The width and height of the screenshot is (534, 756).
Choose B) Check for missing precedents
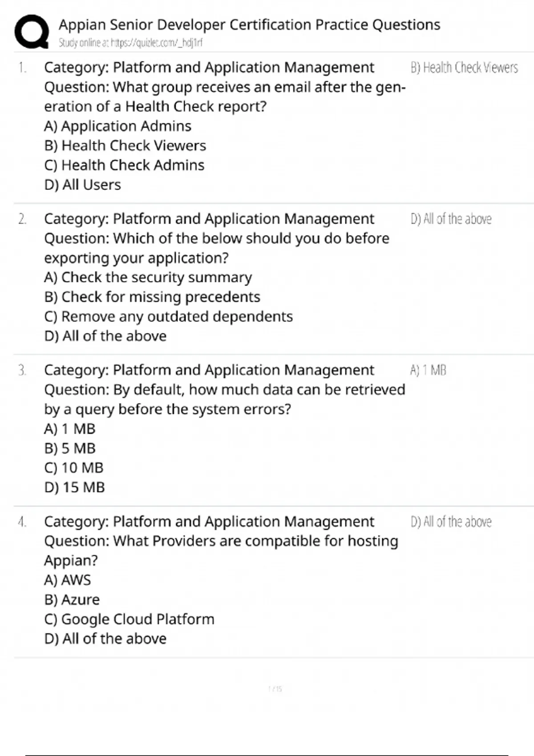click(152, 297)
